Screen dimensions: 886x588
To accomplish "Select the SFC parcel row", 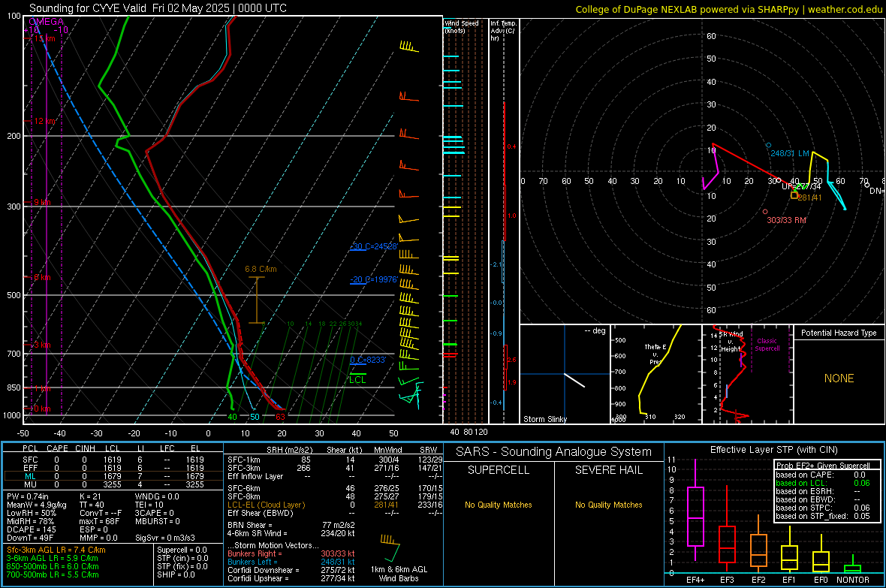I will point(113,460).
